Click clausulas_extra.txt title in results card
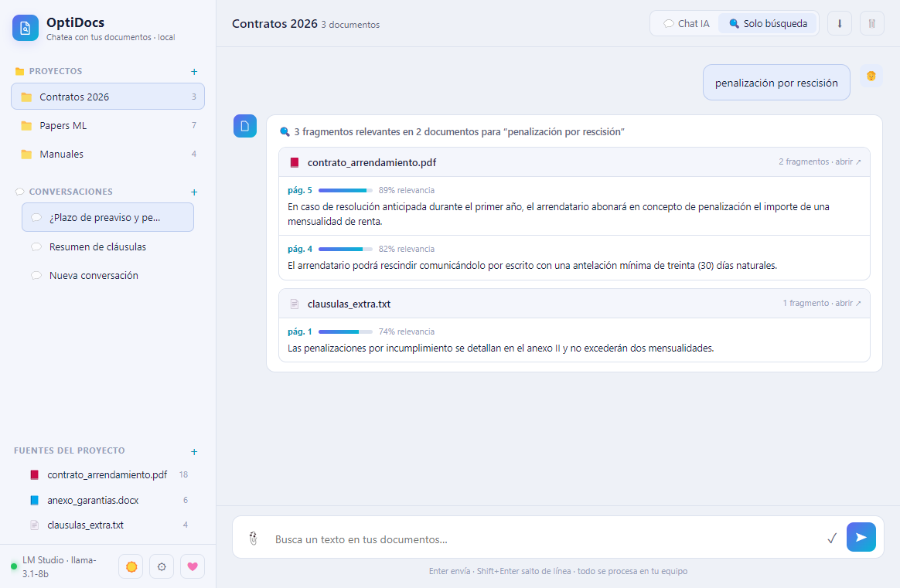The height and width of the screenshot is (588, 900). pos(349,304)
